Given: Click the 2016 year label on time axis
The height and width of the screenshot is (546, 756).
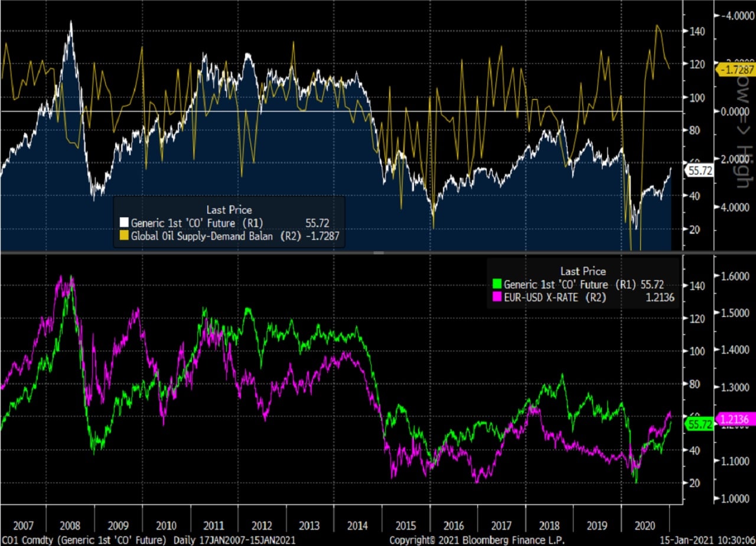Looking at the screenshot, I should (x=454, y=525).
